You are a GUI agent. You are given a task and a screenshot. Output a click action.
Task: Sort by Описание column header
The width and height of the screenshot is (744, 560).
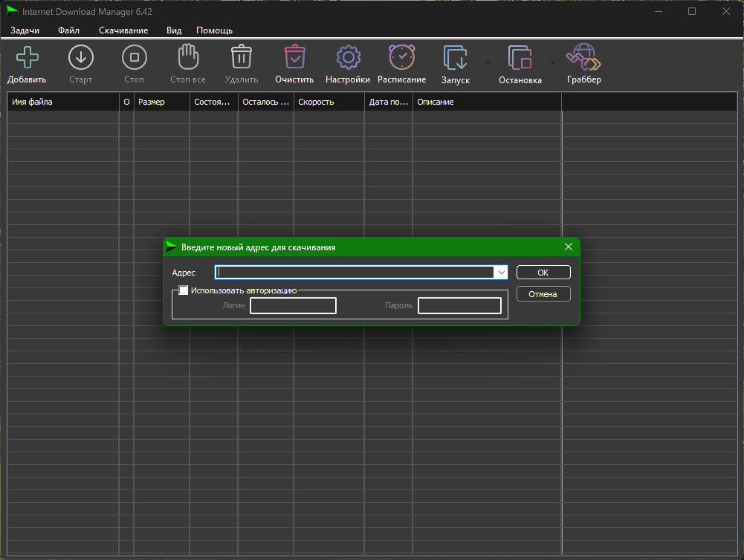[488, 102]
